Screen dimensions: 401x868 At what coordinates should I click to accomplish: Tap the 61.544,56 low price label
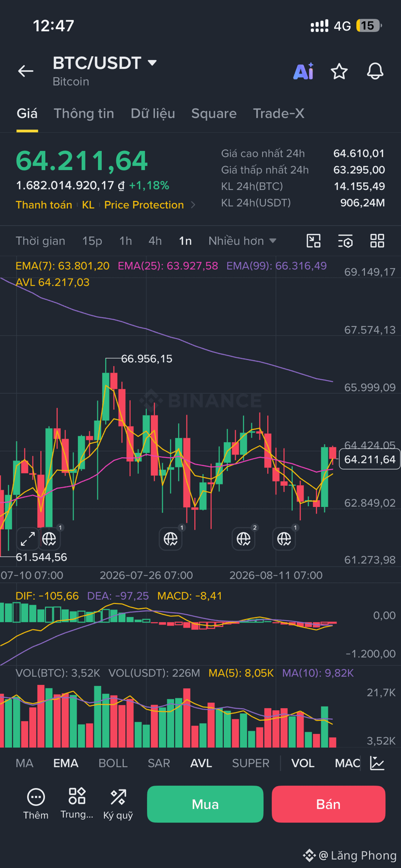click(41, 558)
